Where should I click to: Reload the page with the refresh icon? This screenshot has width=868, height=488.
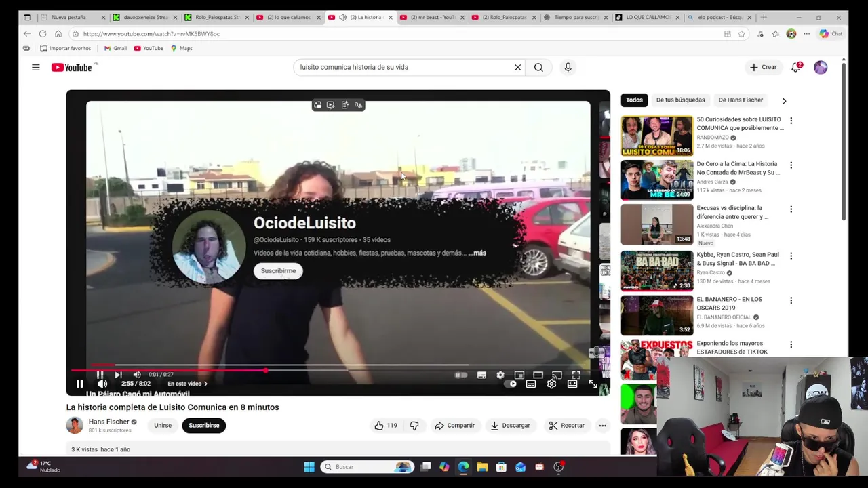pyautogui.click(x=42, y=33)
